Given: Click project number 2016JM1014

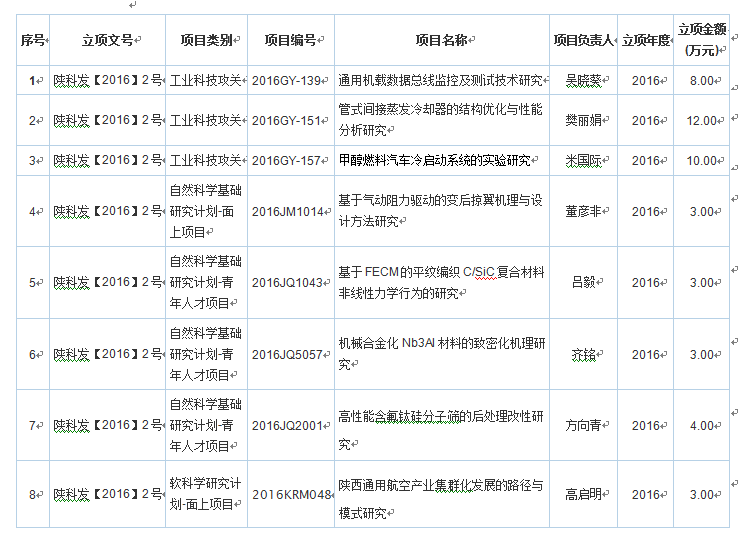Looking at the screenshot, I should 288,211.
